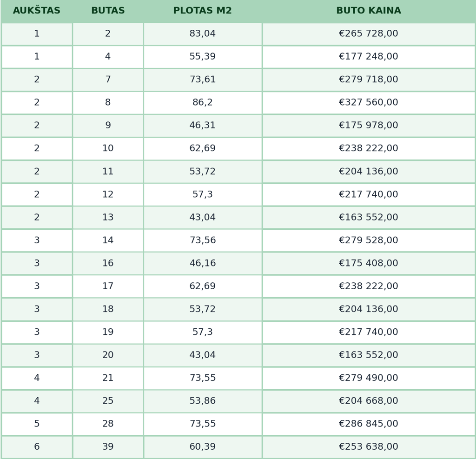Screen dimensions: 476x459
Task: Click the BUTAS column header
Action: click(x=108, y=11)
